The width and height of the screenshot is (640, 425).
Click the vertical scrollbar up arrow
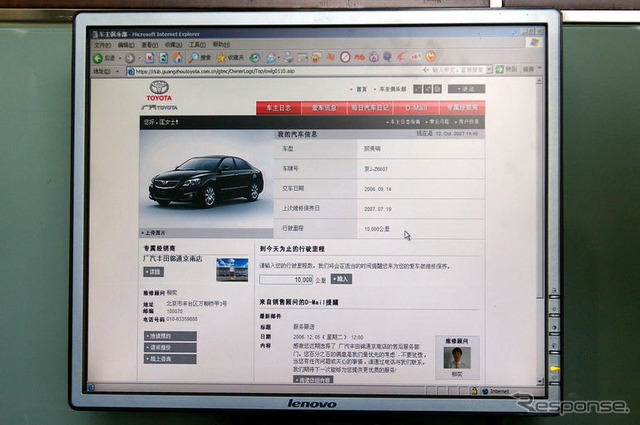tap(539, 81)
